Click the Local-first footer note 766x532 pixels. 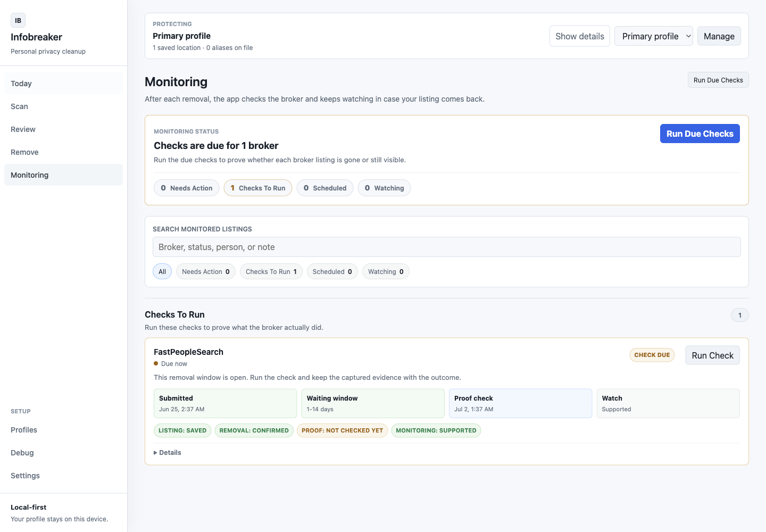tap(28, 508)
